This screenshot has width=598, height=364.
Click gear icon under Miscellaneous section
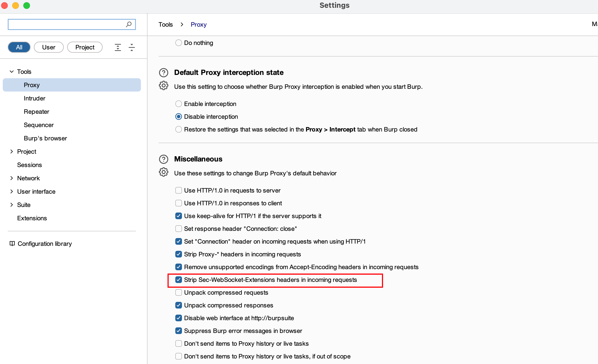[x=164, y=172]
